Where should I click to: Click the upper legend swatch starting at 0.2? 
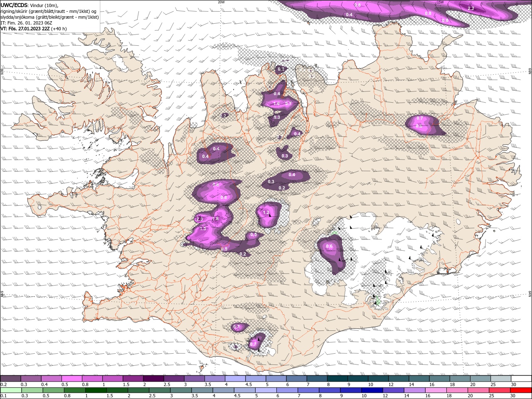click(10, 379)
